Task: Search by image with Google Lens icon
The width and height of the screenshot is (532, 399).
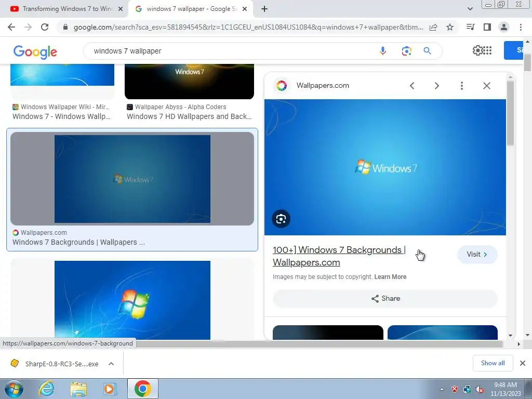Action: click(406, 51)
